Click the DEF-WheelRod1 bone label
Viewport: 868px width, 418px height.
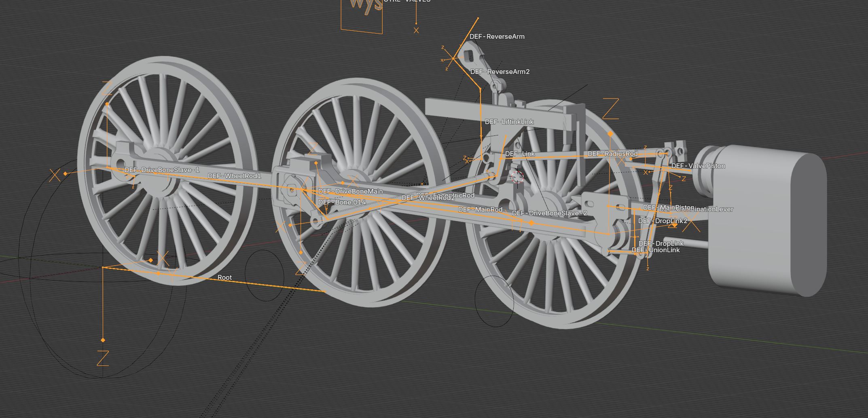234,176
